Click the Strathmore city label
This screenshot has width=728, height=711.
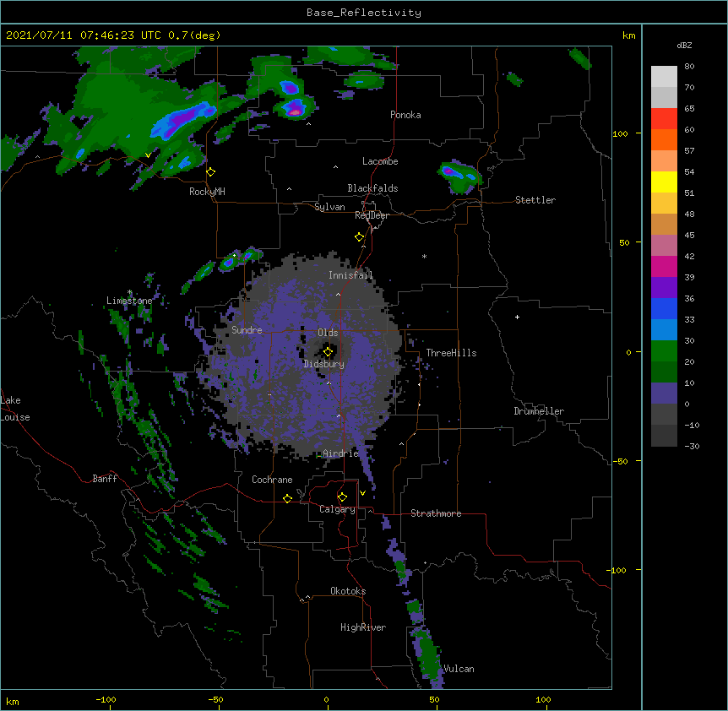(x=436, y=513)
